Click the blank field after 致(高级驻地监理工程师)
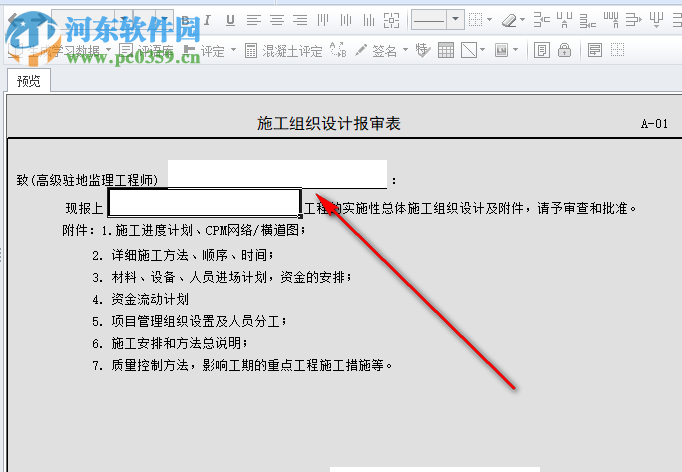Viewport: 682px width, 472px height. click(277, 174)
